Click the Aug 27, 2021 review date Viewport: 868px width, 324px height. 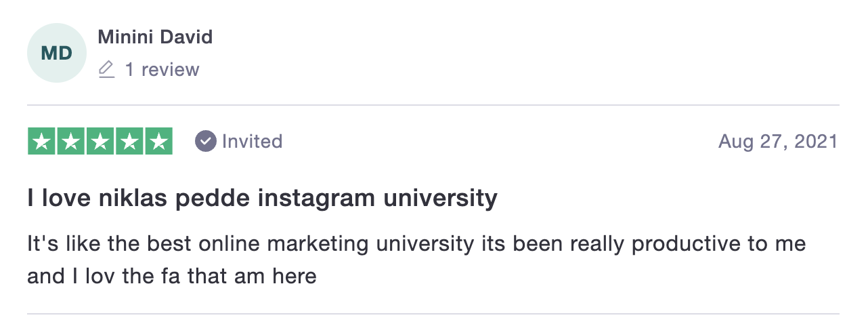click(778, 141)
